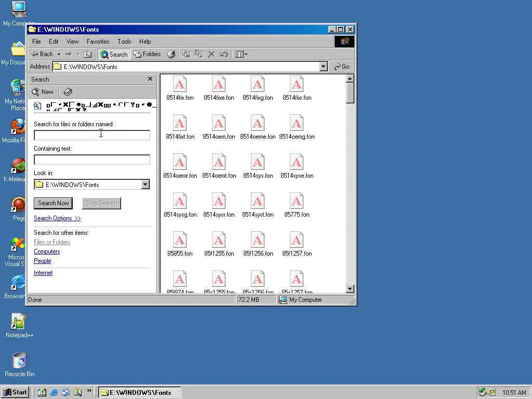Open the Help menu
This screenshot has width=532, height=399.
145,42
